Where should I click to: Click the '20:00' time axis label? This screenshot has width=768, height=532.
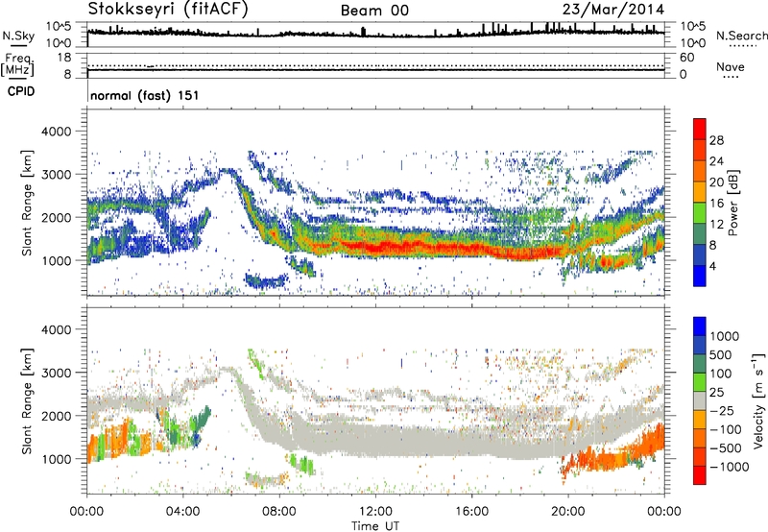(568, 512)
